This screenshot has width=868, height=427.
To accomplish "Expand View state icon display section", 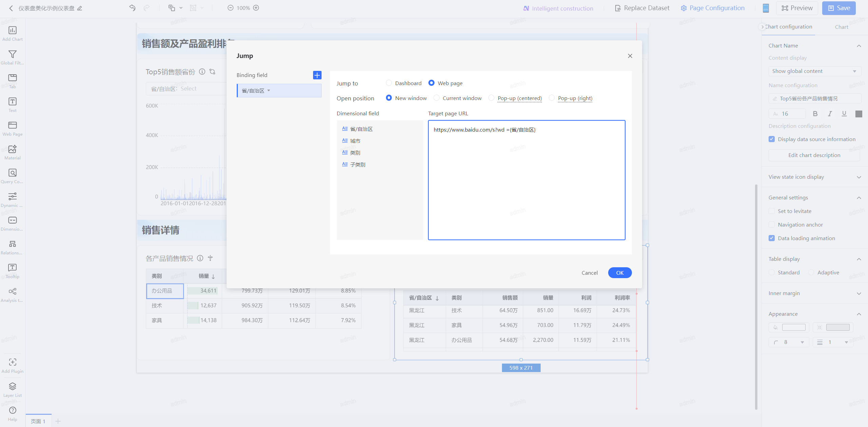I will coord(859,177).
